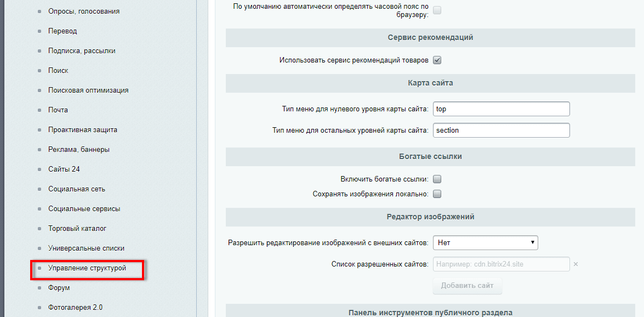Enable the rich links checkbox
Viewport: 644px width, 317px height.
(437, 179)
